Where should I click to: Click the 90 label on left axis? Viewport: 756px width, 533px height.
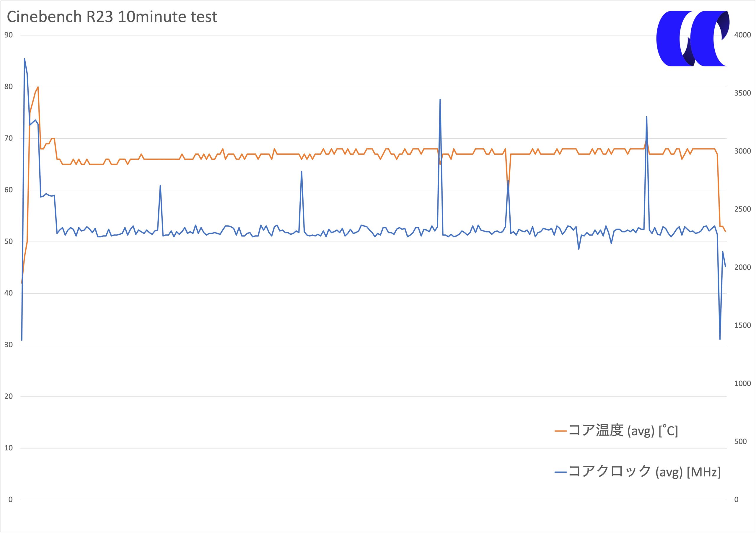[9, 35]
